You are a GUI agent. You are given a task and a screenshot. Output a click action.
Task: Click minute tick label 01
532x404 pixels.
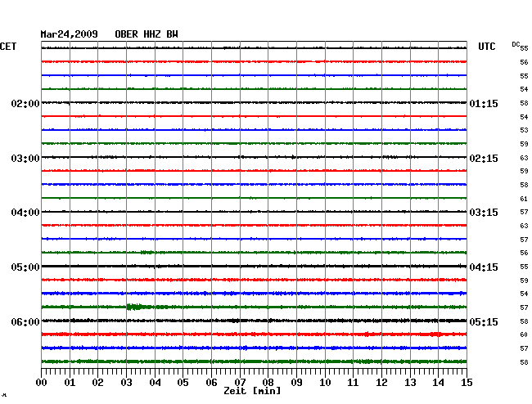70,383
